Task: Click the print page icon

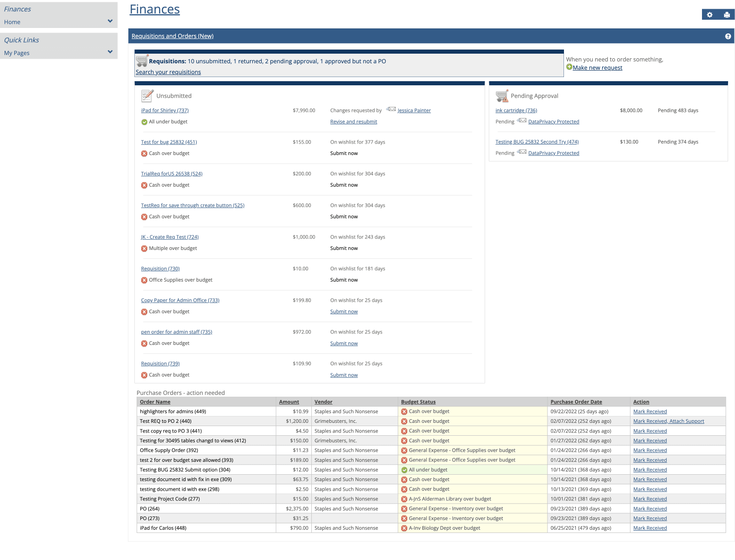Action: coord(727,15)
